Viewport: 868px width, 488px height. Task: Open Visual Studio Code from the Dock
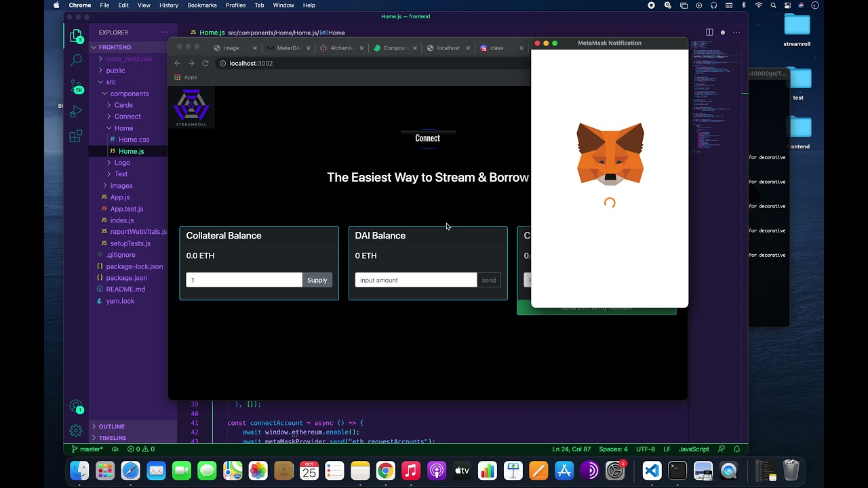pos(652,470)
